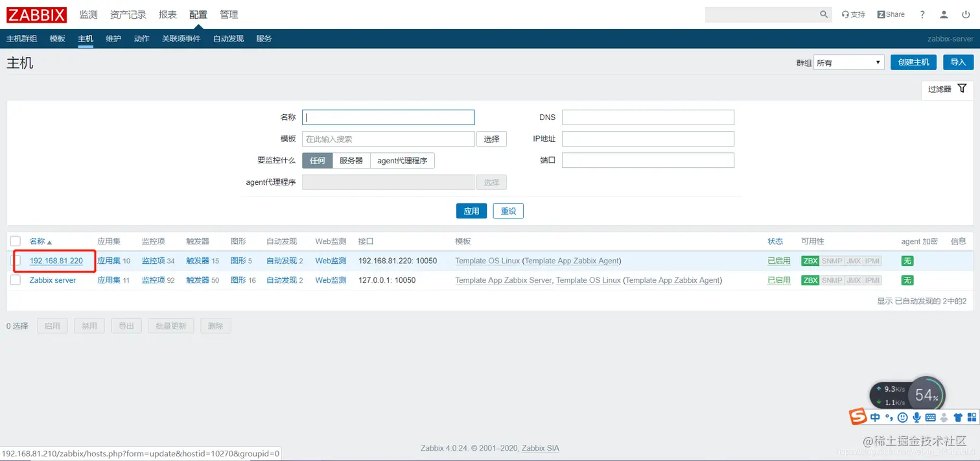Go to the 主机群组 submenu
Viewport: 980px width, 461px height.
(21, 39)
